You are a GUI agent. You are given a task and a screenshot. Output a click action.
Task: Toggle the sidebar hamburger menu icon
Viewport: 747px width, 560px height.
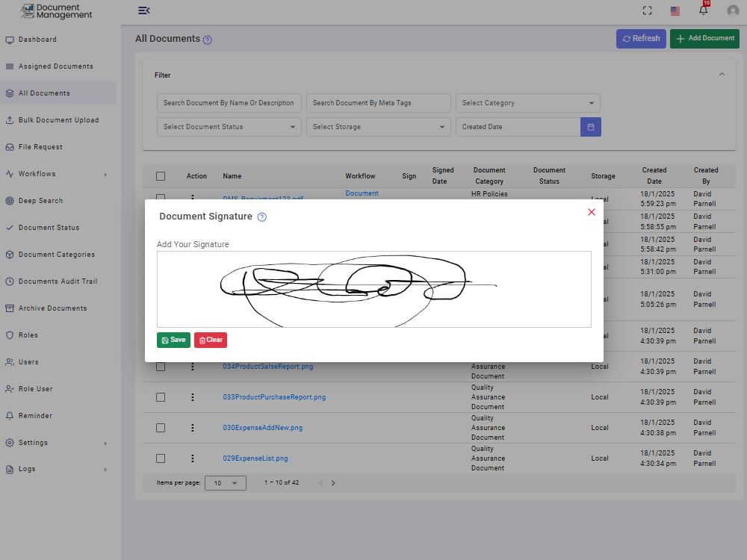click(144, 10)
